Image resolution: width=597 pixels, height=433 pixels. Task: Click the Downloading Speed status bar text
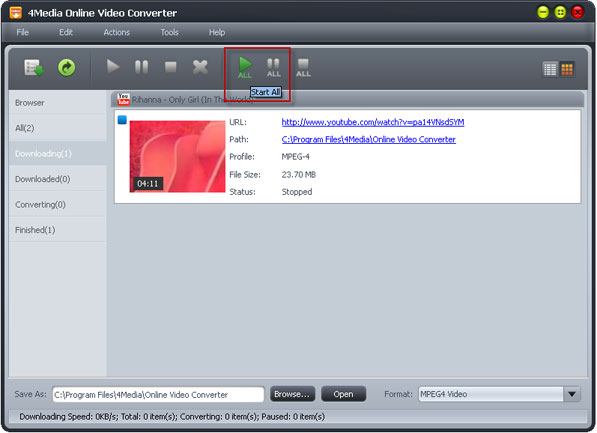(x=172, y=417)
